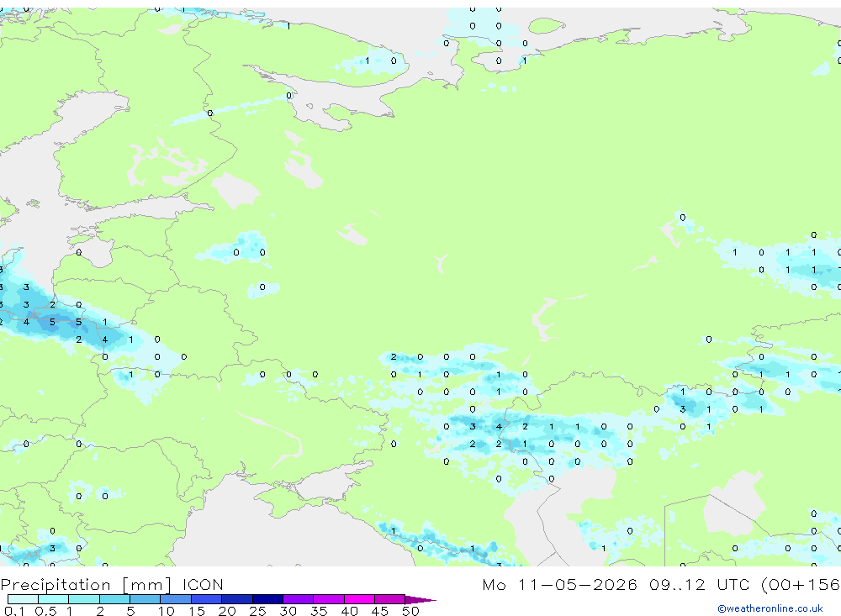
Task: Click the legend label '40'
Action: (x=349, y=611)
